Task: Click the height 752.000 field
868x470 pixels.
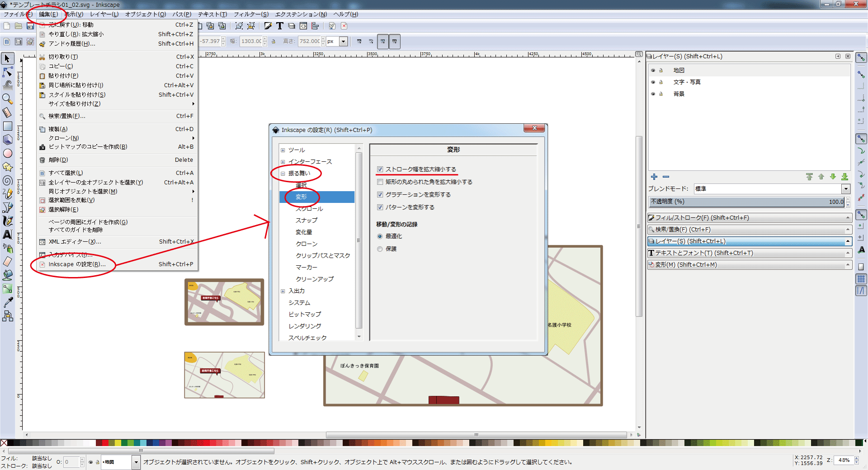Action: pyautogui.click(x=309, y=42)
